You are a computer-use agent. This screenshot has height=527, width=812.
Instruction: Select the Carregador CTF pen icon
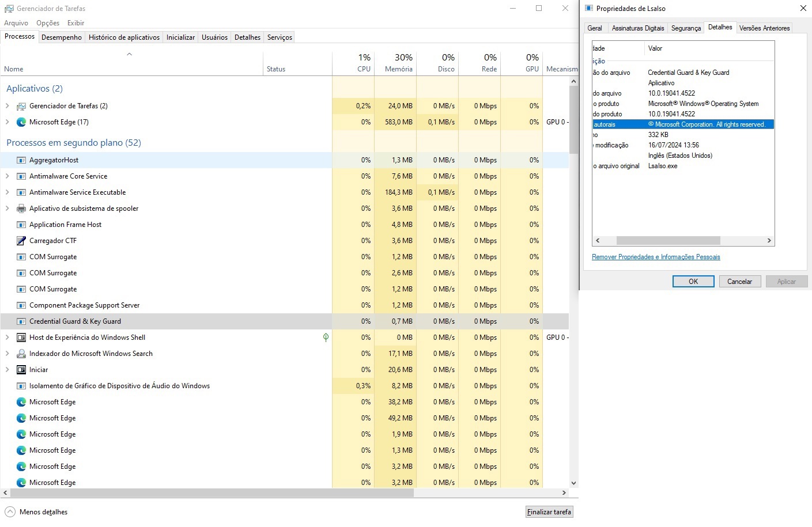click(x=21, y=241)
